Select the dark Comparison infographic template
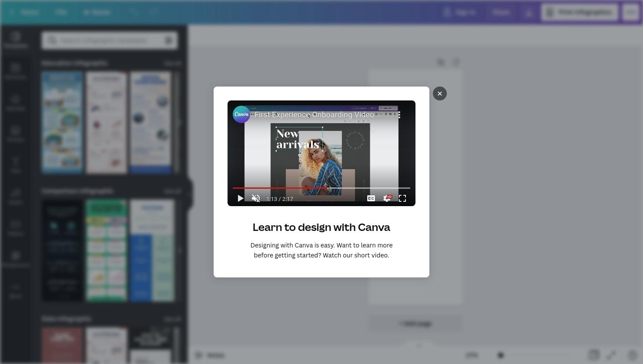Image resolution: width=643 pixels, height=364 pixels. pyautogui.click(x=62, y=250)
